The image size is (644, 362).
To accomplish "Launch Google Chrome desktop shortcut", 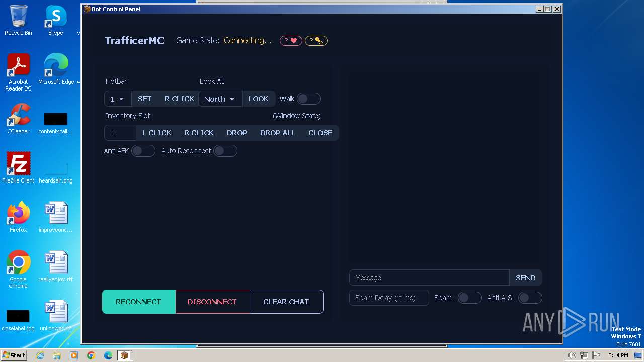I will 18,269.
